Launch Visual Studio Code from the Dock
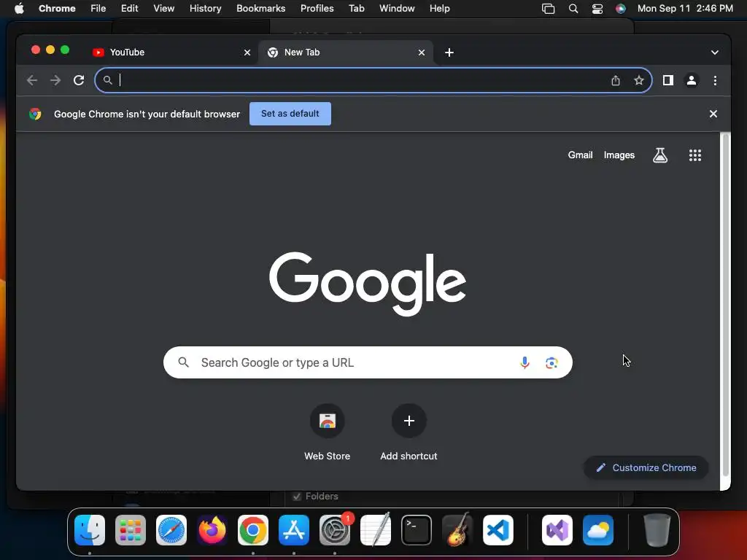 point(498,530)
